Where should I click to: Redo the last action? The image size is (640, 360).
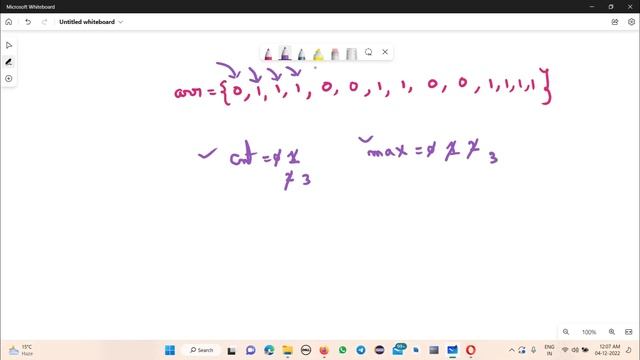44,22
